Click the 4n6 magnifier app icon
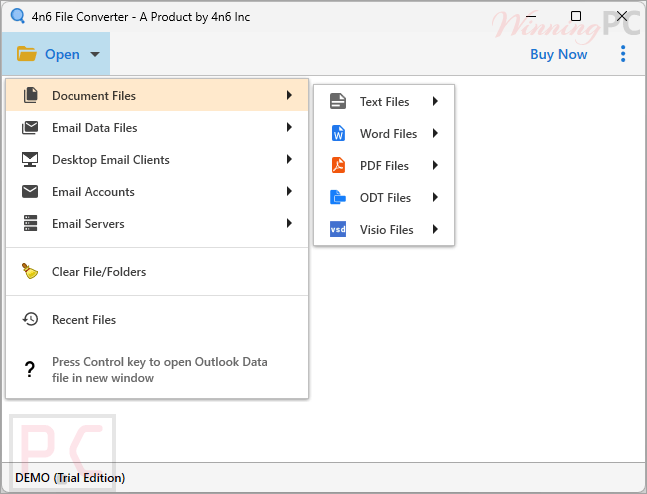This screenshot has width=647, height=494. click(x=18, y=17)
